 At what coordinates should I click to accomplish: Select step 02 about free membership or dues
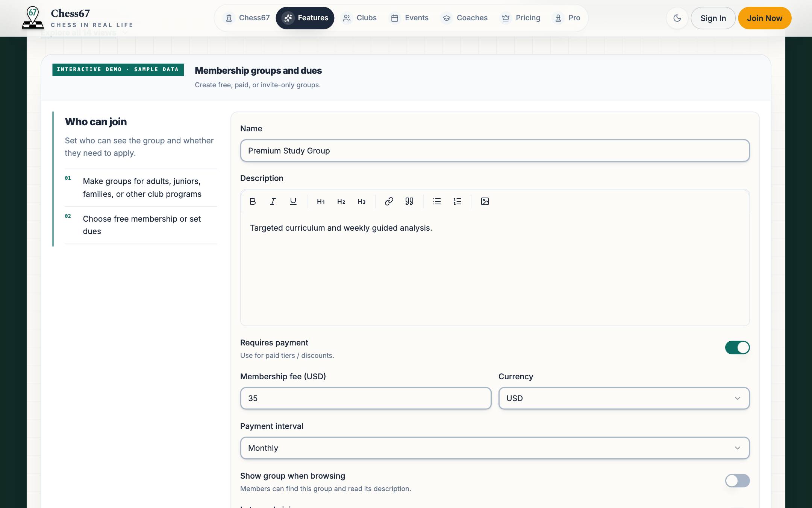[141, 225]
